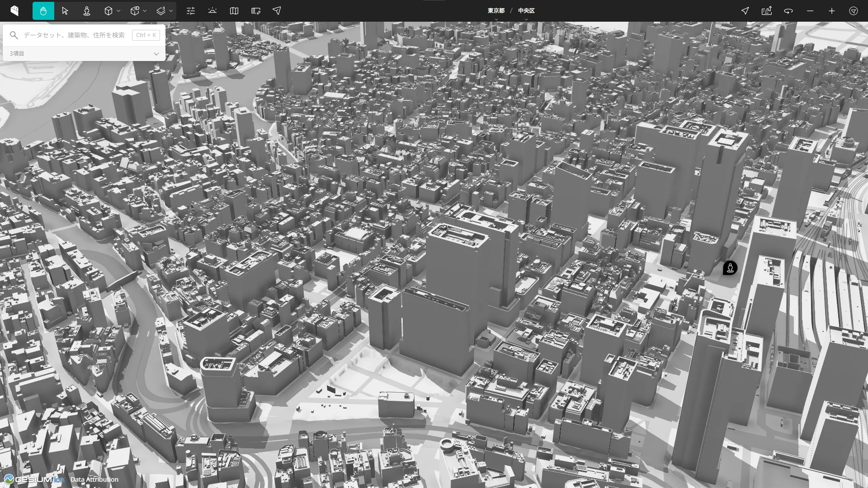Select 中央区 in the breadcrumb
This screenshot has width=868, height=488.
526,10
